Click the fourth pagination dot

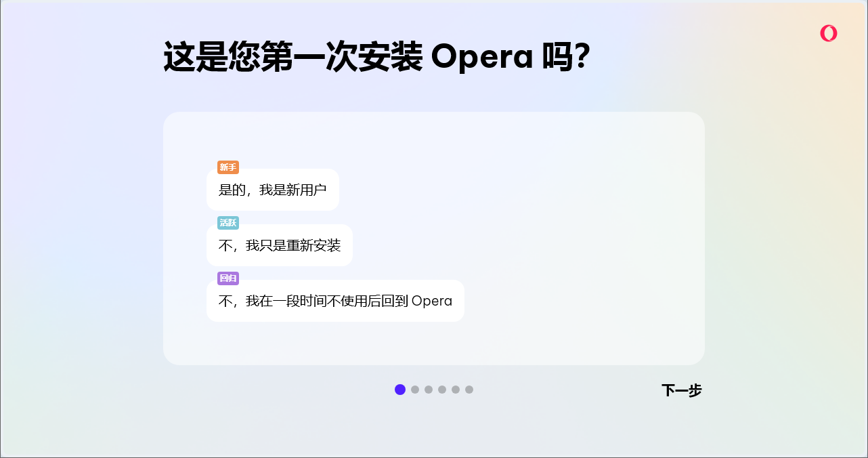(441, 390)
